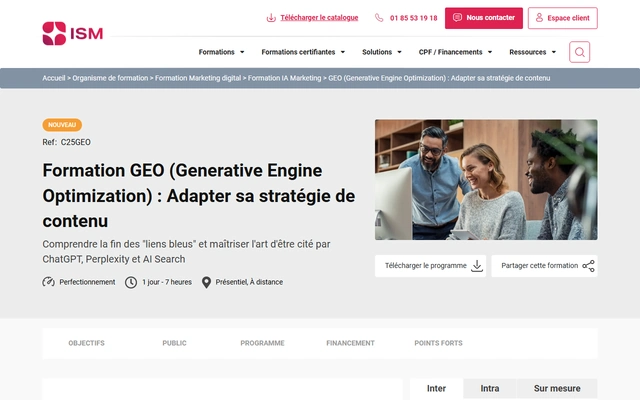
Task: Click the phone icon beside 01 85 53 19 18
Action: (x=379, y=18)
